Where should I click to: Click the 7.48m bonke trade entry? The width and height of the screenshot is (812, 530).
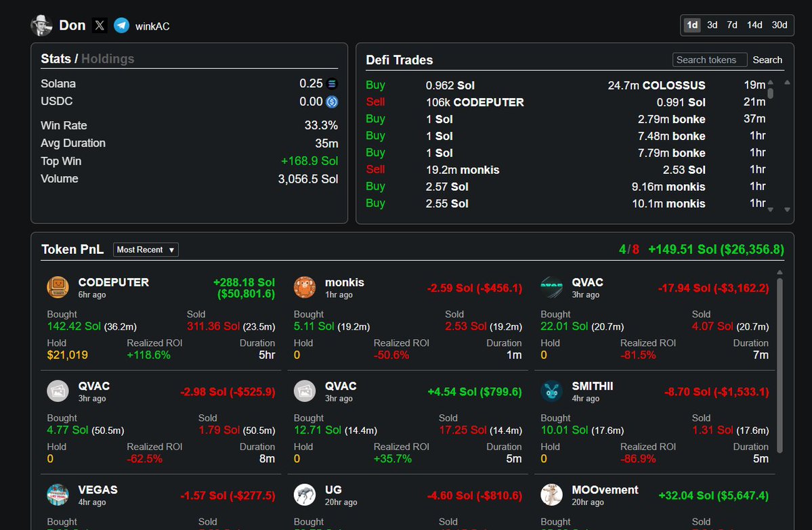672,136
